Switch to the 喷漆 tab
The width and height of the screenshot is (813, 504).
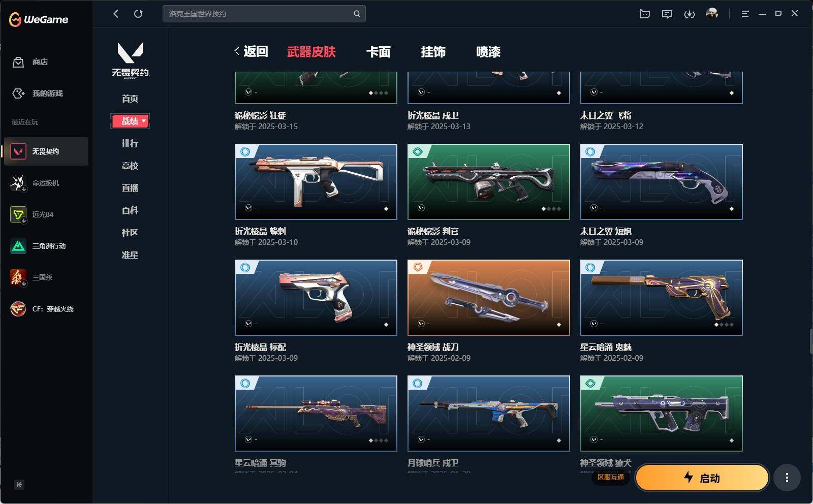point(488,52)
